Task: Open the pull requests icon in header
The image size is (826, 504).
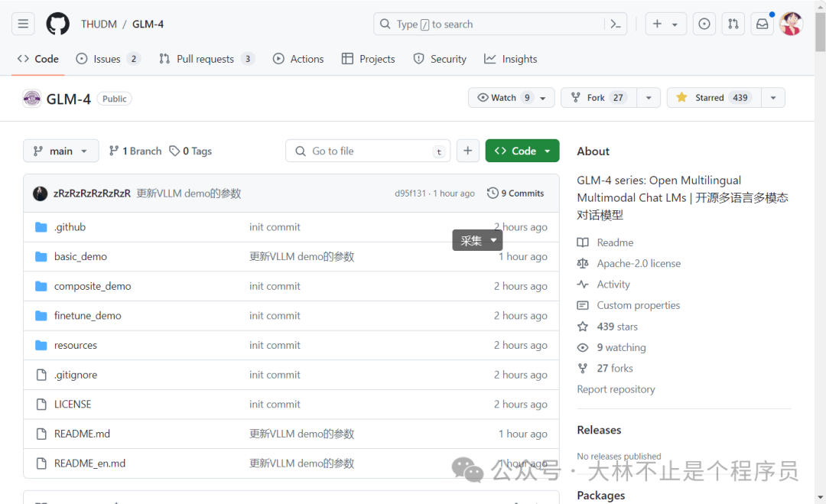Action: 733,24
